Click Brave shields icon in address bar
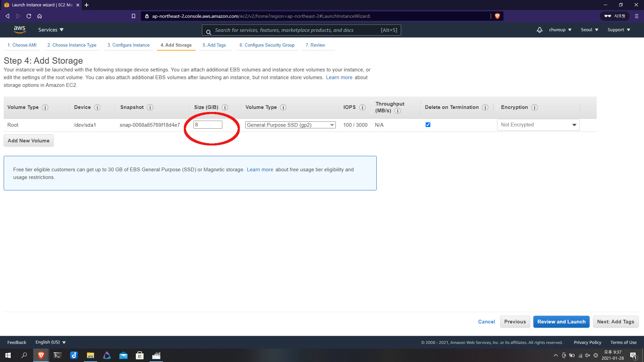The height and width of the screenshot is (362, 644). point(497,16)
